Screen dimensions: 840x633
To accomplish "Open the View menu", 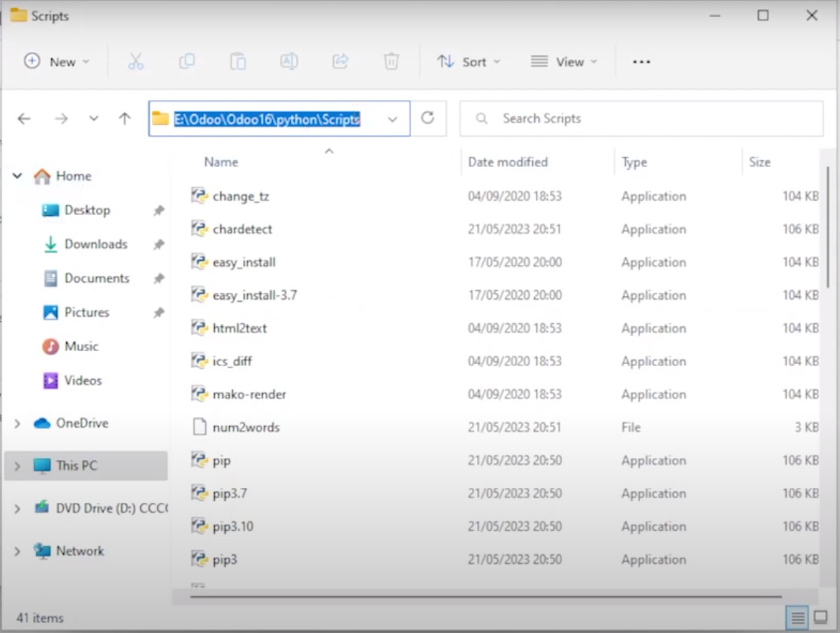I will coord(564,62).
